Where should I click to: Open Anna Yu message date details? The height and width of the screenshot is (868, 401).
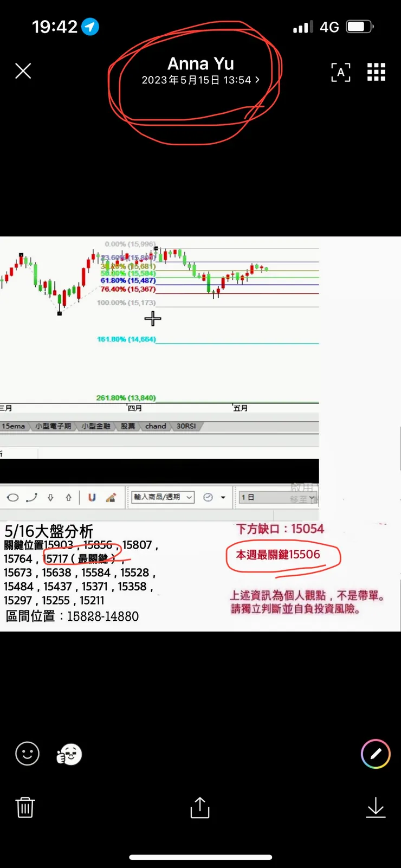(200, 71)
